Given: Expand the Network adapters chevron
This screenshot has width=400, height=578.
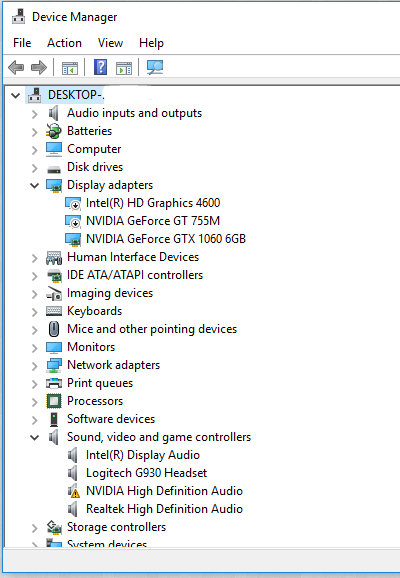Looking at the screenshot, I should (x=34, y=366).
